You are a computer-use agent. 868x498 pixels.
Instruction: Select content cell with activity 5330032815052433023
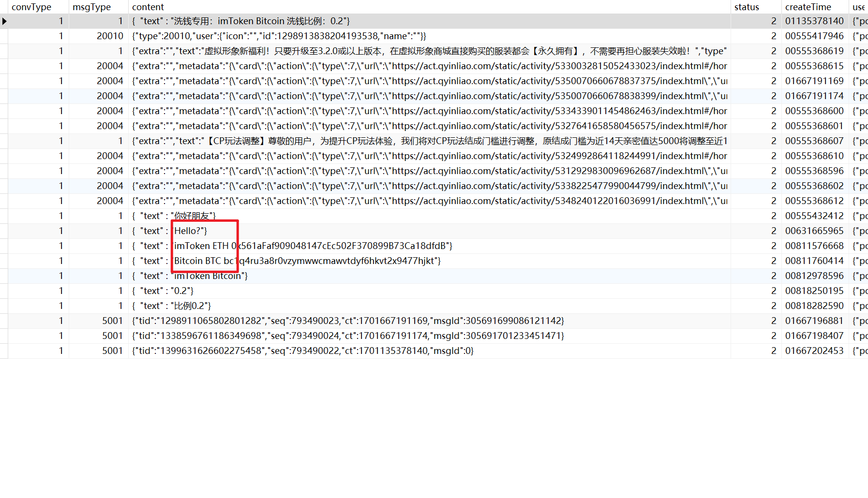pyautogui.click(x=429, y=66)
